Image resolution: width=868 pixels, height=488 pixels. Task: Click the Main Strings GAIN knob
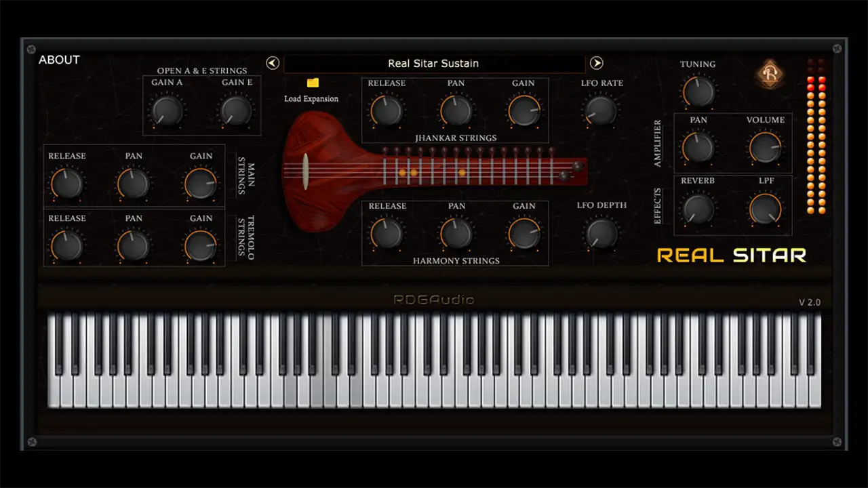(x=201, y=184)
